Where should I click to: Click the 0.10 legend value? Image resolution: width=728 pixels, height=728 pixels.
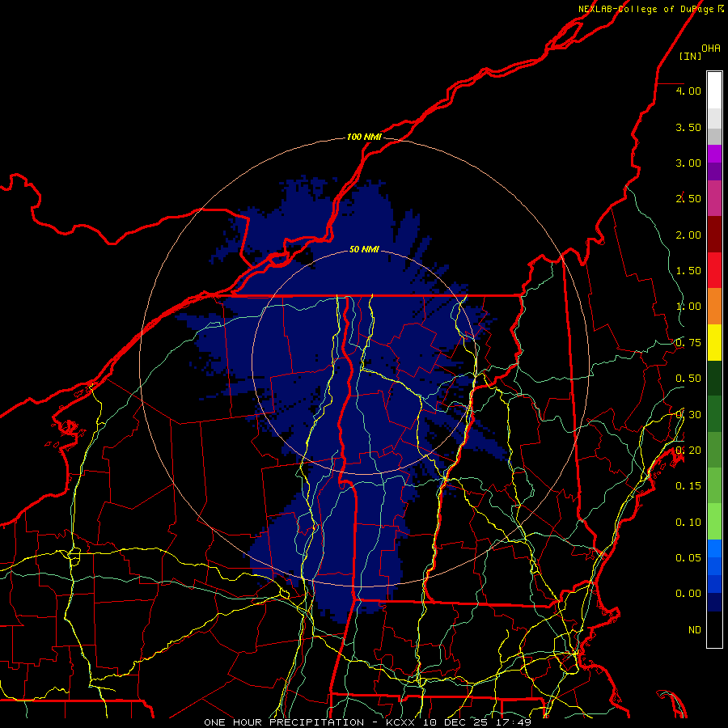688,523
